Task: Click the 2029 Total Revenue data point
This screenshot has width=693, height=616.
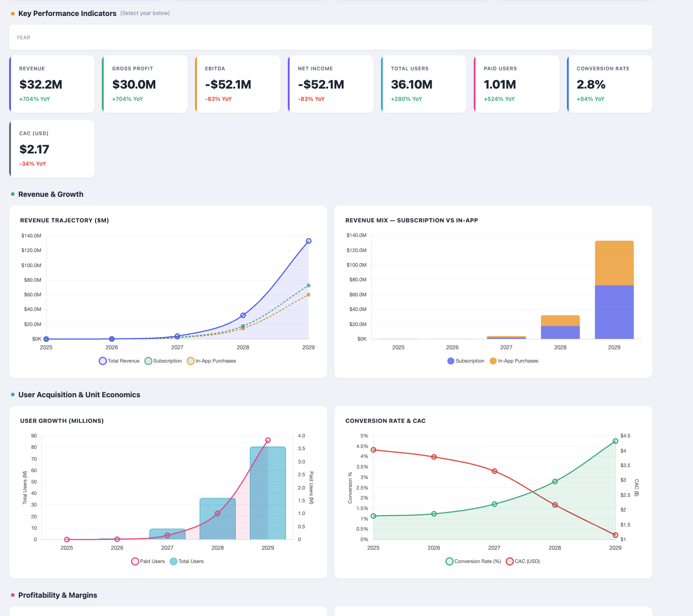Action: click(308, 241)
